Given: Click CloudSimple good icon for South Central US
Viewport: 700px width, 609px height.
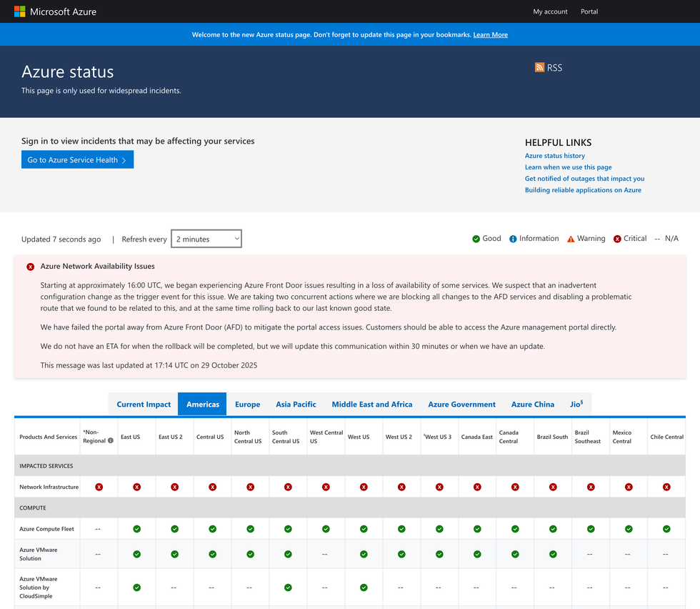Looking at the screenshot, I should (288, 588).
